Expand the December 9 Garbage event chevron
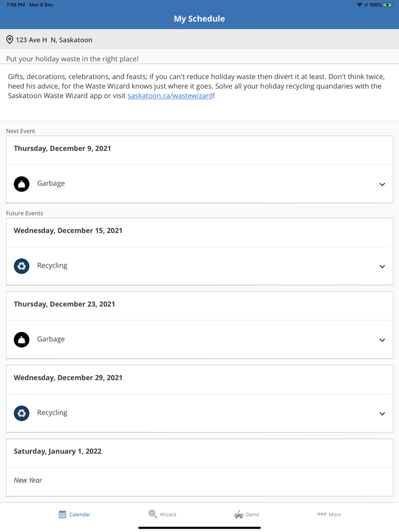399x532 pixels. 382,185
